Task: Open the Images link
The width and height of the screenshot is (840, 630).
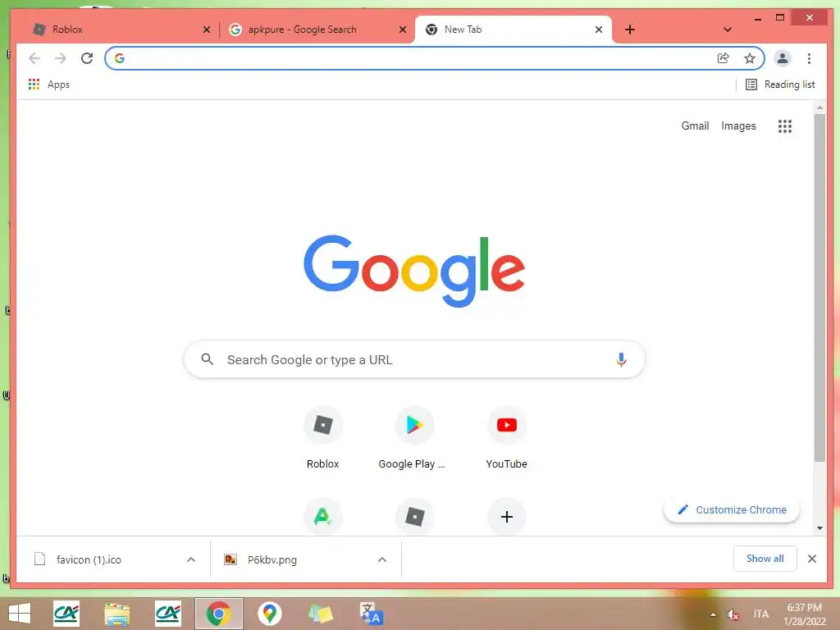Action: 738,126
